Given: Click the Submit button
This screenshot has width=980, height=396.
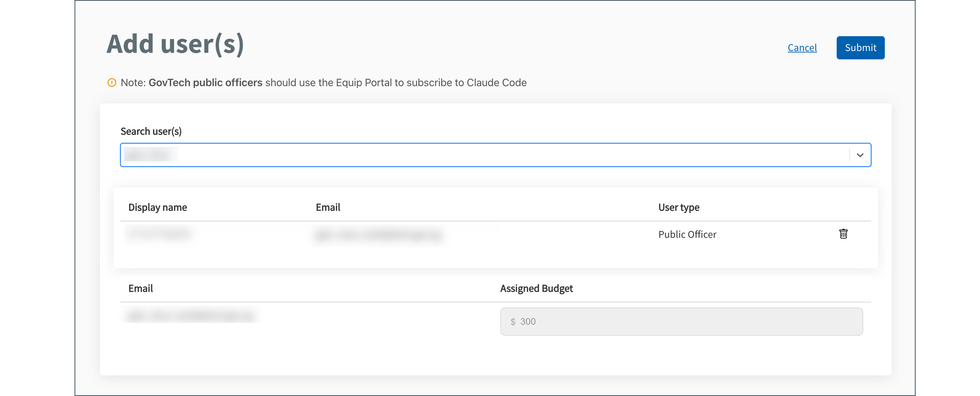Looking at the screenshot, I should [860, 47].
